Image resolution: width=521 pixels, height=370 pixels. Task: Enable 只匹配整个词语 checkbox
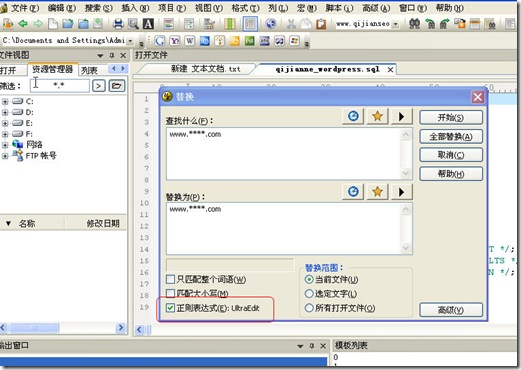tap(170, 279)
